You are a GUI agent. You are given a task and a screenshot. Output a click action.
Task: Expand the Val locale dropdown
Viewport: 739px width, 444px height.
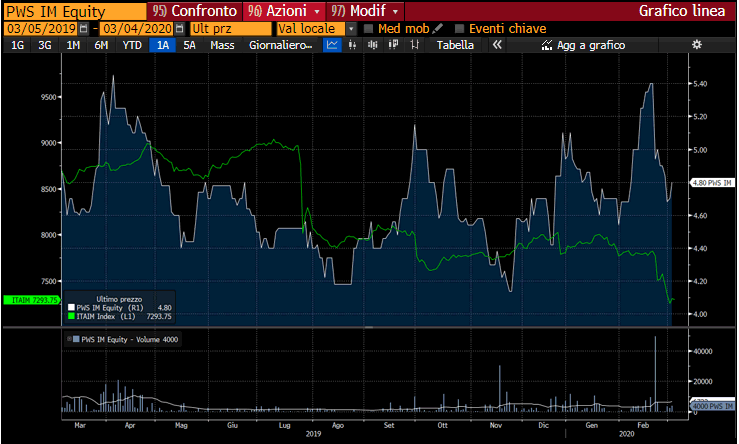point(350,28)
